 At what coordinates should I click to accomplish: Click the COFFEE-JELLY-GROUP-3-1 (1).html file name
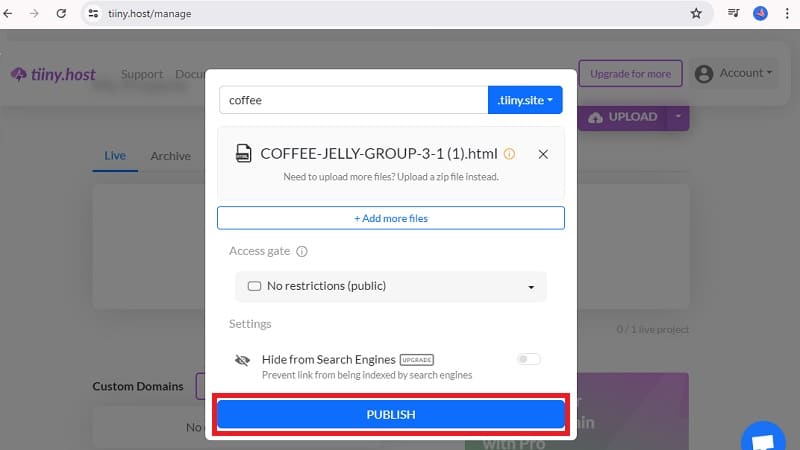379,154
